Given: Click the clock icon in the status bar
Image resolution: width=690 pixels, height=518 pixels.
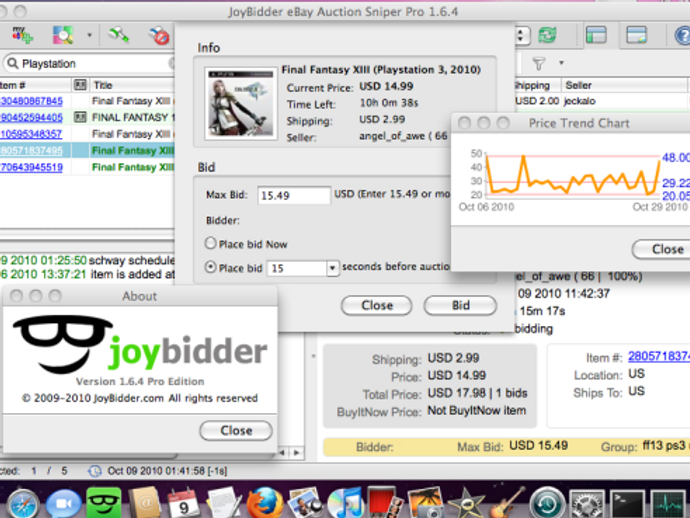Looking at the screenshot, I should pyautogui.click(x=95, y=471).
